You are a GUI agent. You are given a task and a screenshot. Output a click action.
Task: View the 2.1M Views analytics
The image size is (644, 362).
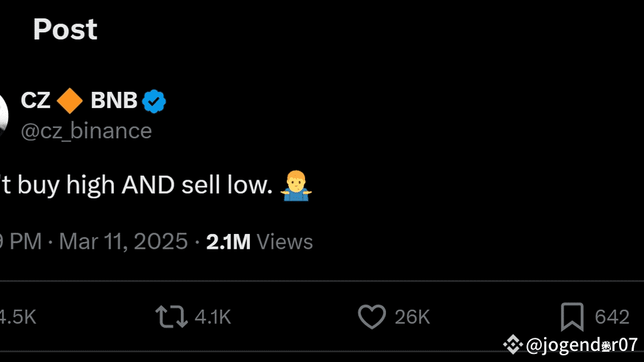coord(260,241)
